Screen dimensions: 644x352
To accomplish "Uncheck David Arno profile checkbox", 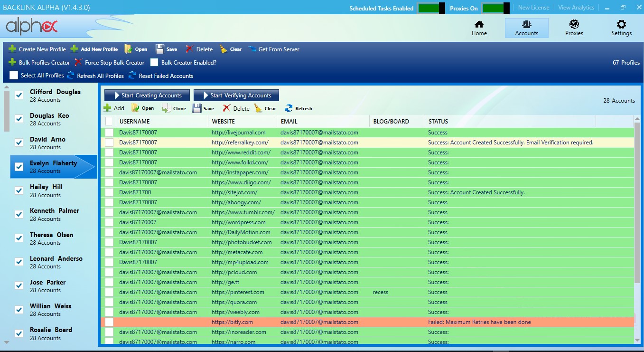I will [19, 143].
